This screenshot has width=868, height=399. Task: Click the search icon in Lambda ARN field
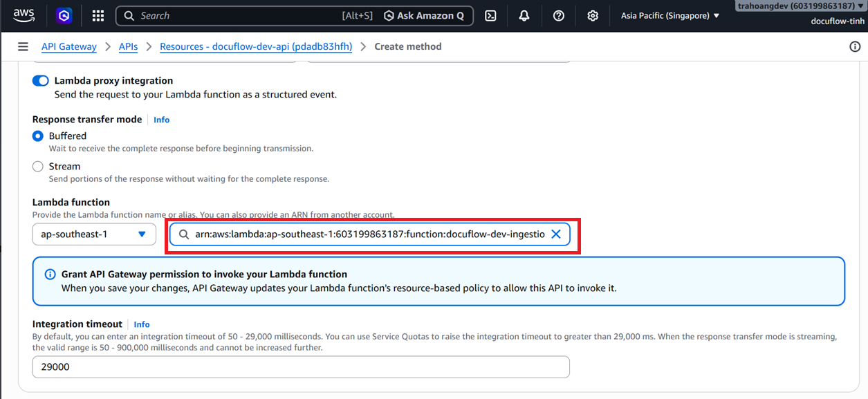coord(183,234)
